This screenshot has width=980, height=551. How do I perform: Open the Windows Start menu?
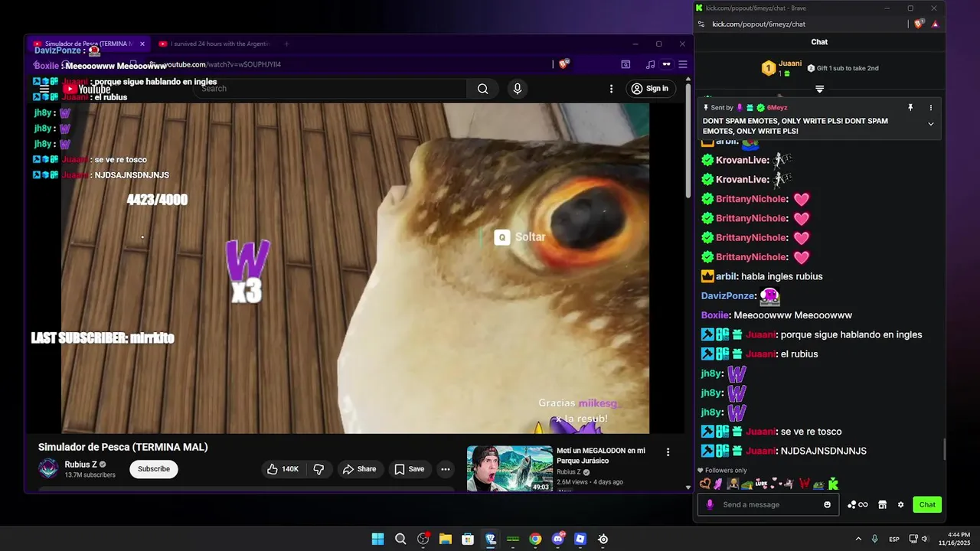[378, 539]
